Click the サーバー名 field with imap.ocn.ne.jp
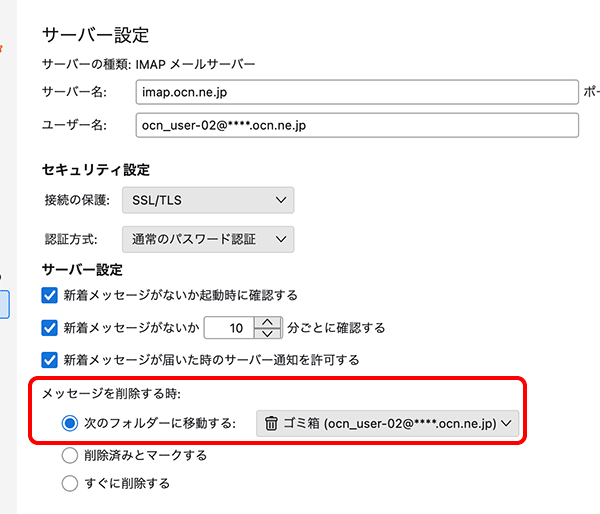 355,92
